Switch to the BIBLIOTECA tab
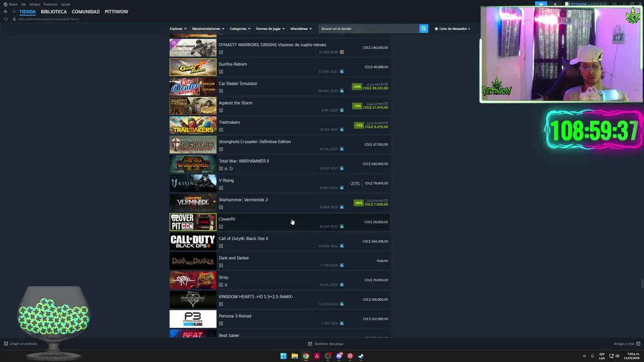The height and width of the screenshot is (362, 644). click(x=54, y=12)
